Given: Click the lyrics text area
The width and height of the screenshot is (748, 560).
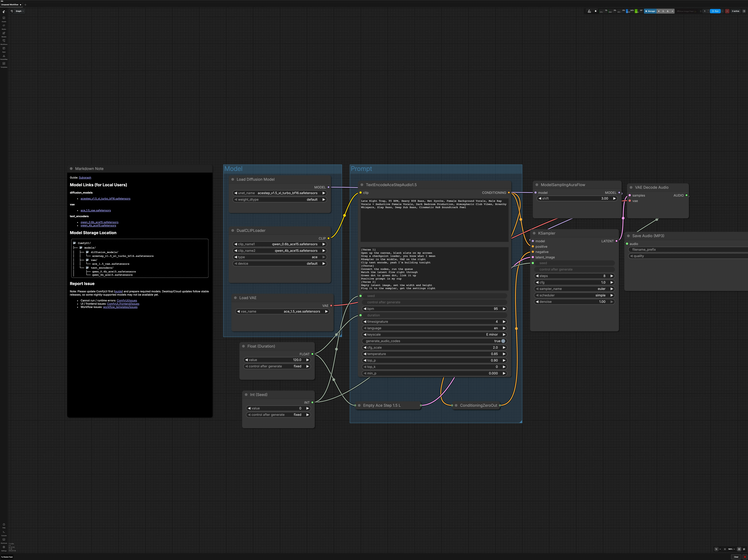Looking at the screenshot, I should tap(435, 269).
